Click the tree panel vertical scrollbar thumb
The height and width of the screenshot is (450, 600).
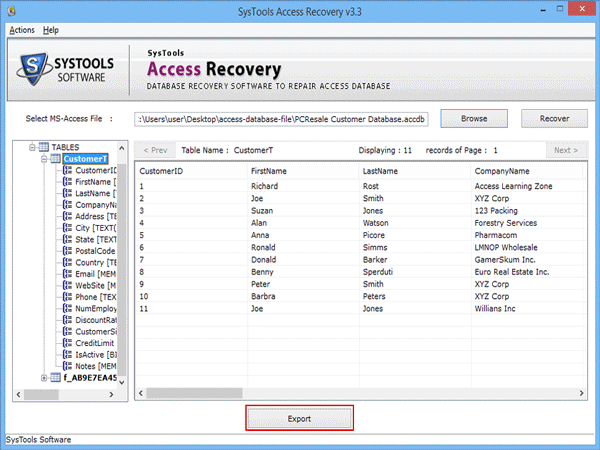[122, 268]
